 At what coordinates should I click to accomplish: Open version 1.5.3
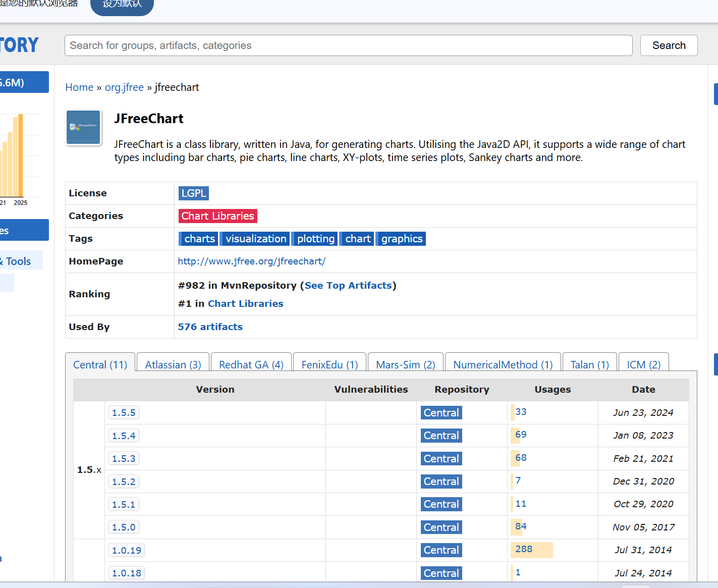[x=124, y=459]
